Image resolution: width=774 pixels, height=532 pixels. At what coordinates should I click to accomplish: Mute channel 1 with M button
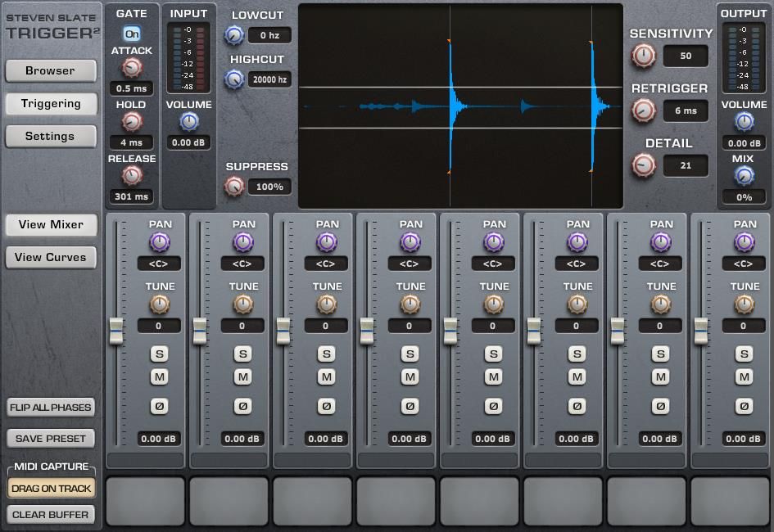(x=159, y=377)
